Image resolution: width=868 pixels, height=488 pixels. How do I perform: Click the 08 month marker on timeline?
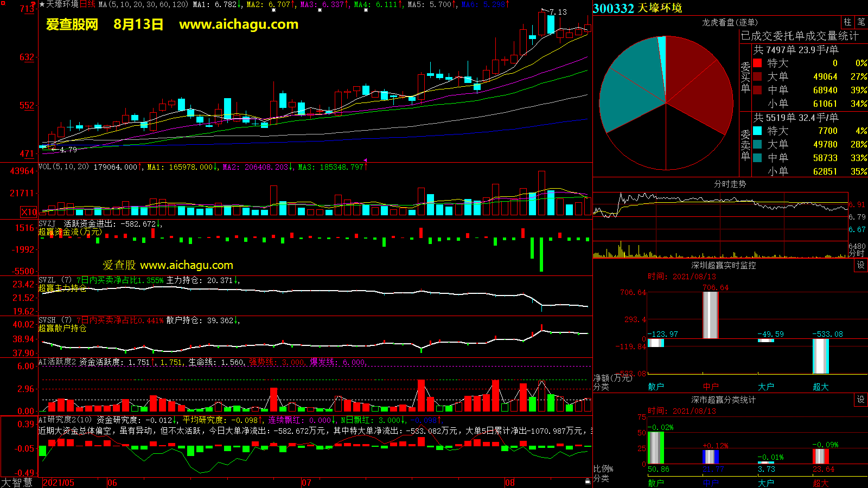click(x=509, y=483)
